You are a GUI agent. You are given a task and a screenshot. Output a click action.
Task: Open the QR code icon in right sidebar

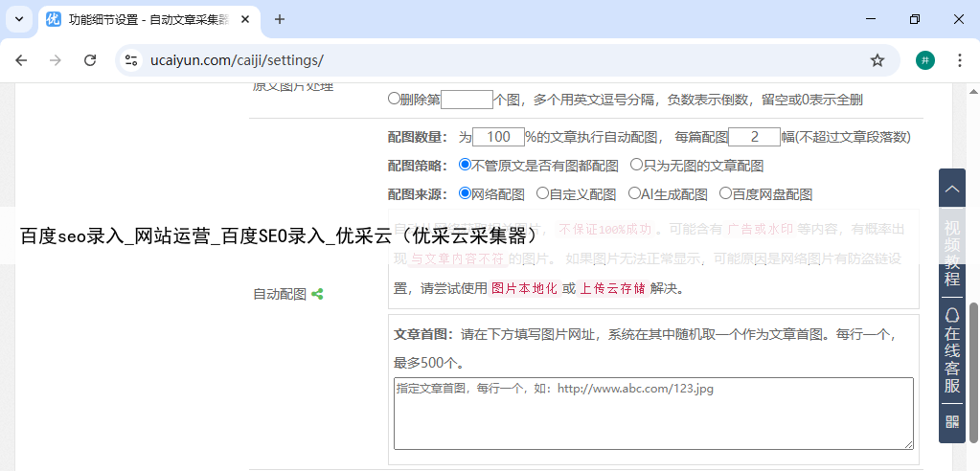pos(951,421)
